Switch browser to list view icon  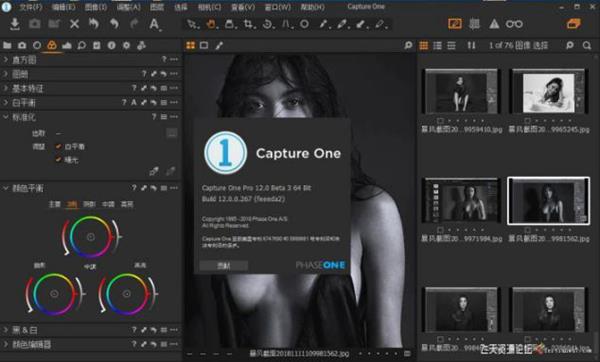437,46
